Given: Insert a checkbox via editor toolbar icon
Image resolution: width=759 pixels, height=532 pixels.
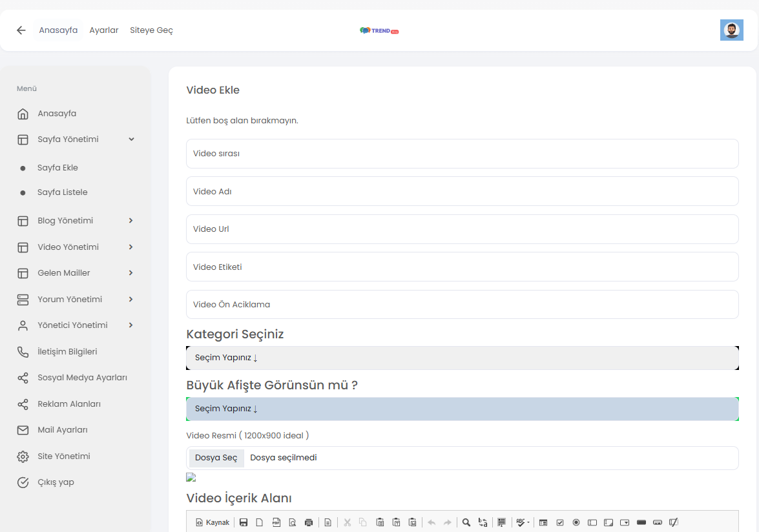Looking at the screenshot, I should coord(560,522).
